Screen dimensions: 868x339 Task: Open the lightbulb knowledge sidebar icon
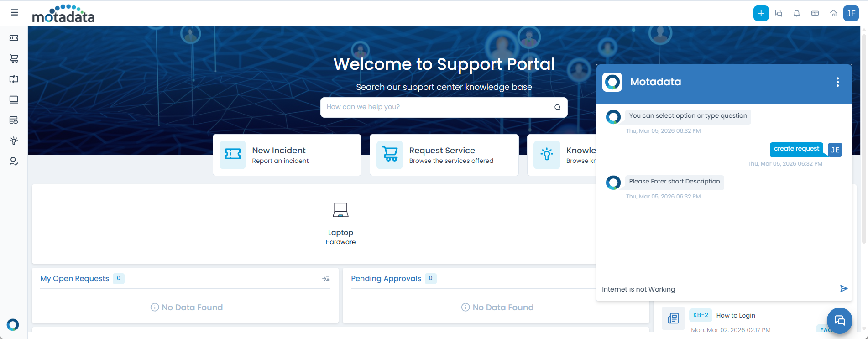point(14,141)
